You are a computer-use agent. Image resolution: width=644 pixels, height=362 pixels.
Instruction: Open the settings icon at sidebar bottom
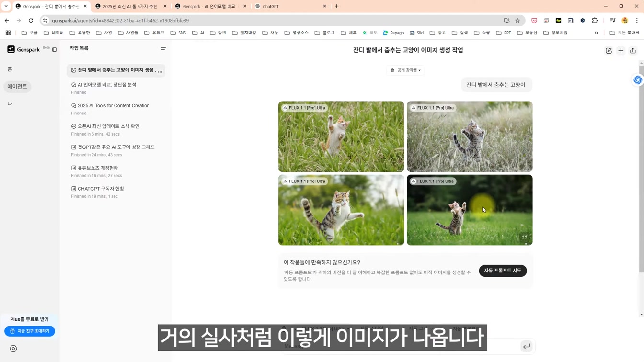[13, 349]
